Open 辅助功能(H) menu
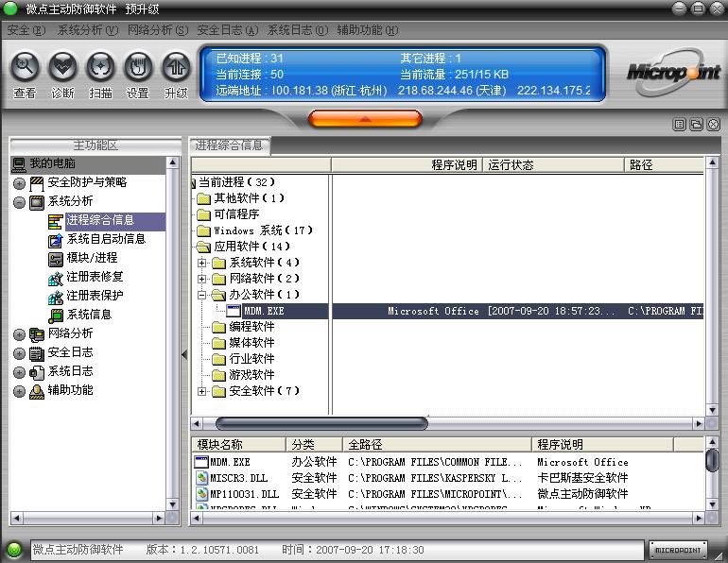This screenshot has width=728, height=563. 368,30
